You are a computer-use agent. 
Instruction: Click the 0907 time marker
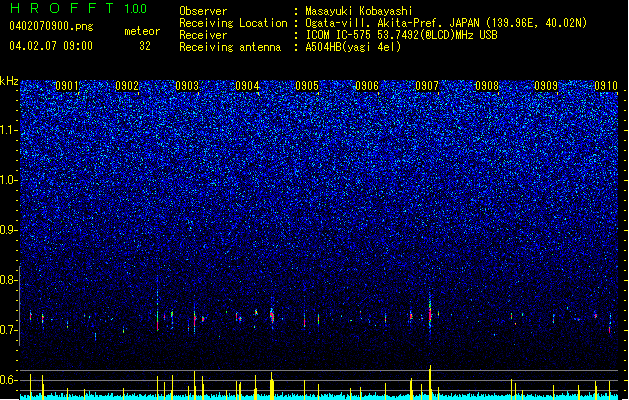point(427,86)
